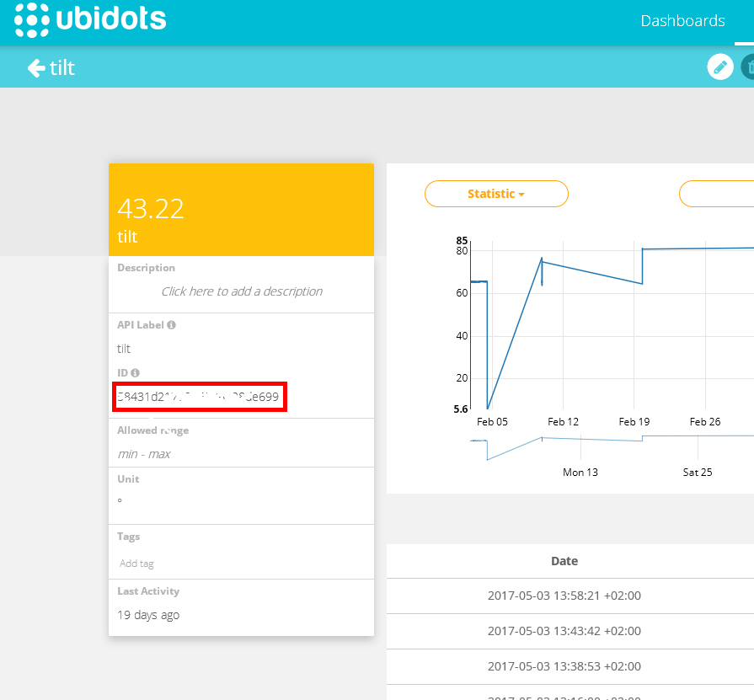Click to add a description
754x700 pixels.
tap(242, 291)
